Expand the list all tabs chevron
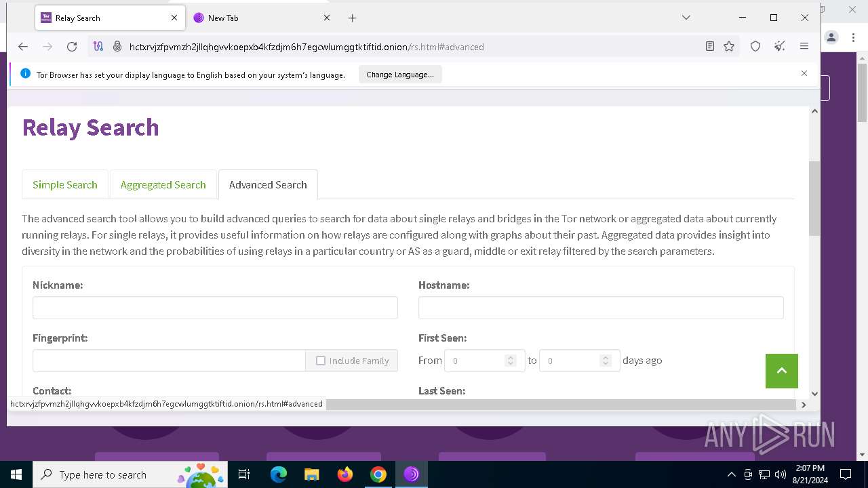 point(686,18)
